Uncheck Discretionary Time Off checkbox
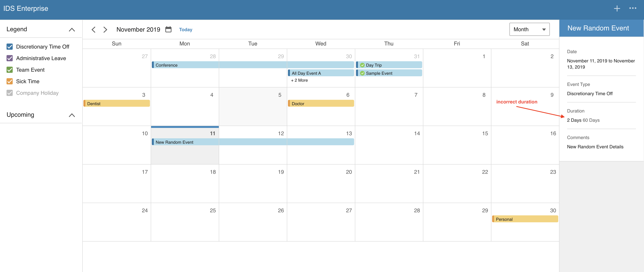This screenshot has height=272, width=644. point(9,47)
